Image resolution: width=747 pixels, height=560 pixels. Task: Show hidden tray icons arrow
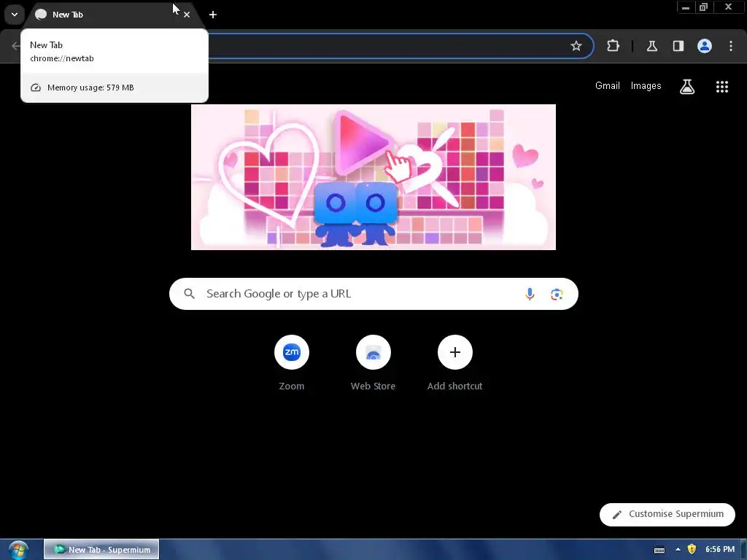[678, 550]
